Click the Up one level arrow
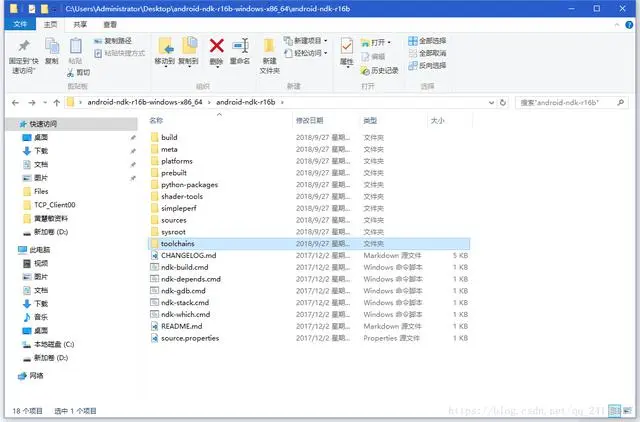640x422 pixels. [57, 103]
